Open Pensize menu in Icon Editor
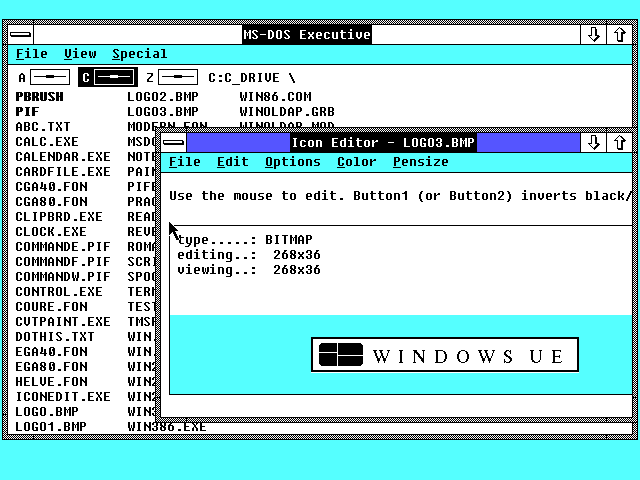The height and width of the screenshot is (480, 640). point(420,162)
